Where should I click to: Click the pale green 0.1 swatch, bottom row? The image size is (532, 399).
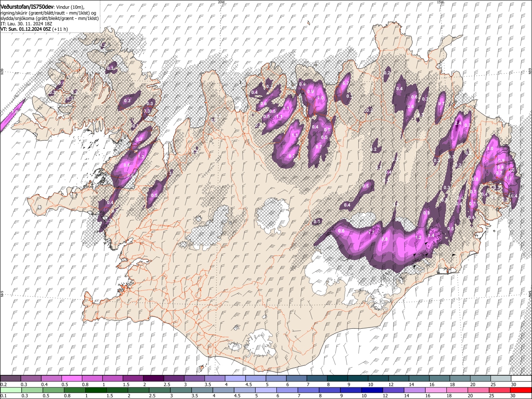10,390
